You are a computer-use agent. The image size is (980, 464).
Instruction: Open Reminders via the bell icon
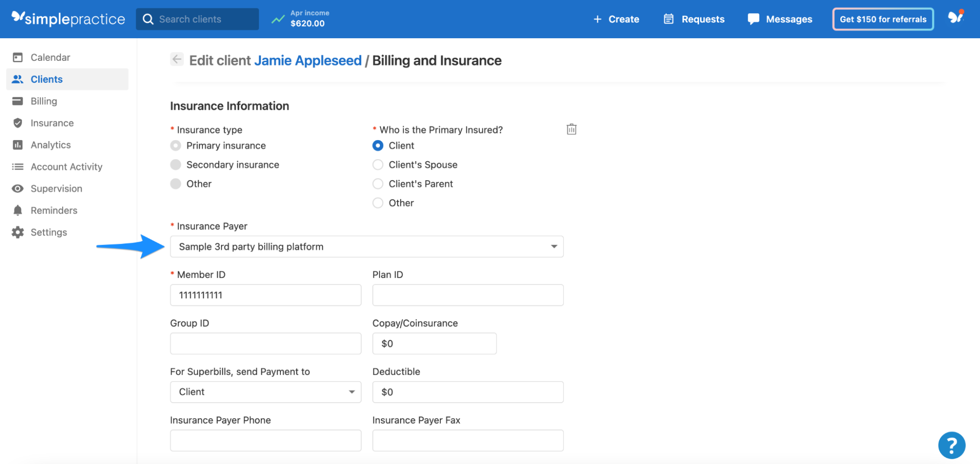[x=18, y=210]
